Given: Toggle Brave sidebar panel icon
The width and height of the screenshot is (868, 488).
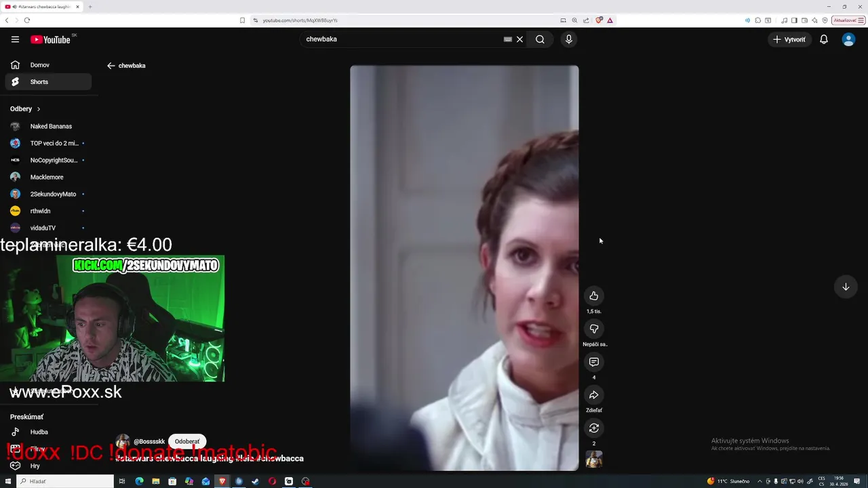Looking at the screenshot, I should 794,20.
